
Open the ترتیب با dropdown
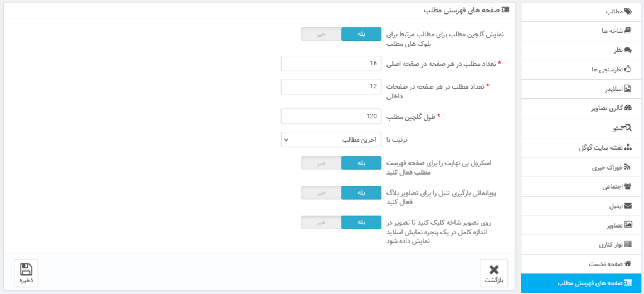pyautogui.click(x=331, y=139)
